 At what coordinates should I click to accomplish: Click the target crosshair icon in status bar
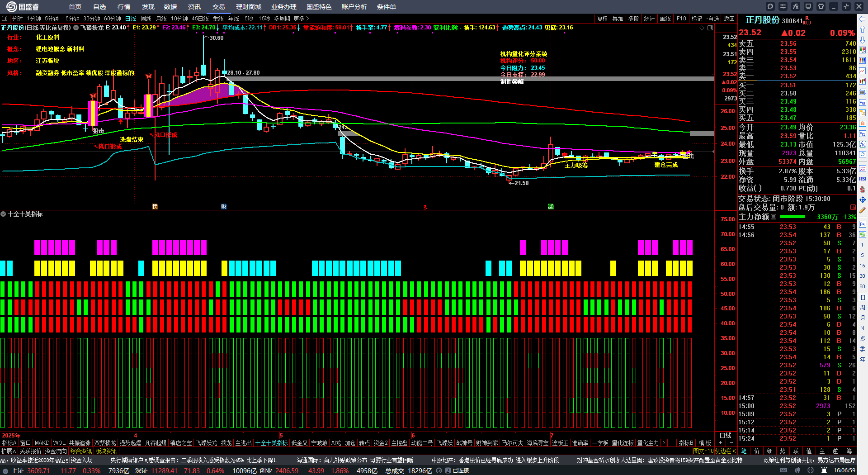(811, 470)
